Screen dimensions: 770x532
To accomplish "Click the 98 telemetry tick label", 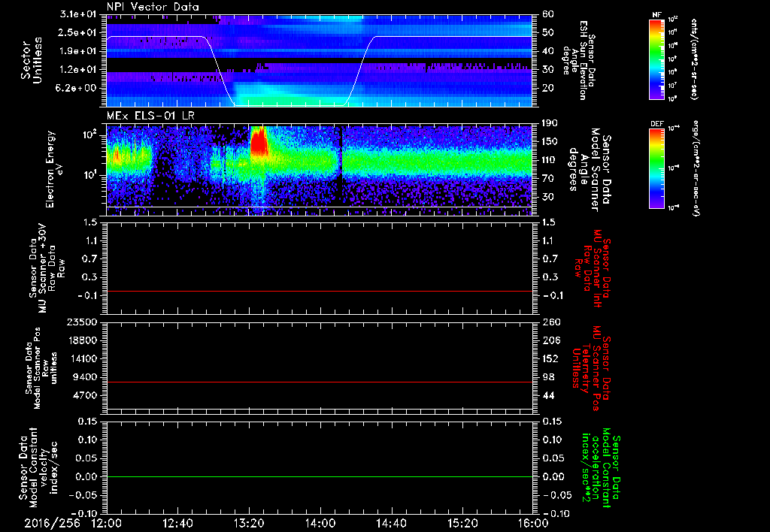I will tap(548, 377).
